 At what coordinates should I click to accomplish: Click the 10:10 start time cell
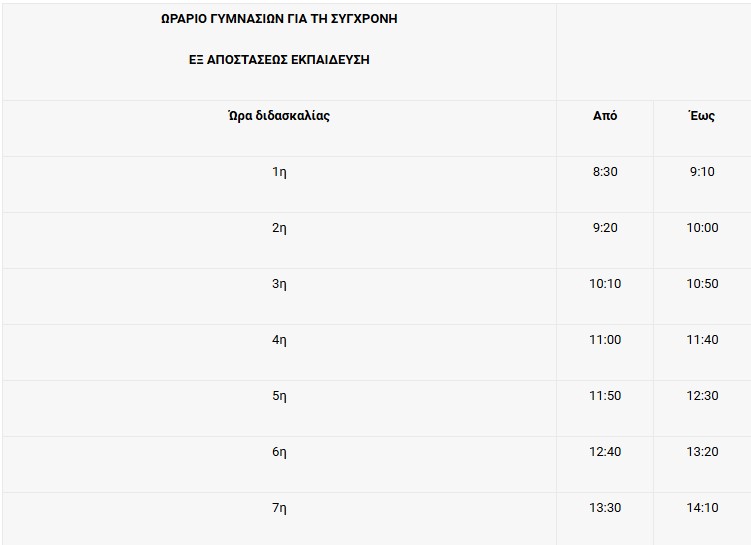[x=605, y=284]
